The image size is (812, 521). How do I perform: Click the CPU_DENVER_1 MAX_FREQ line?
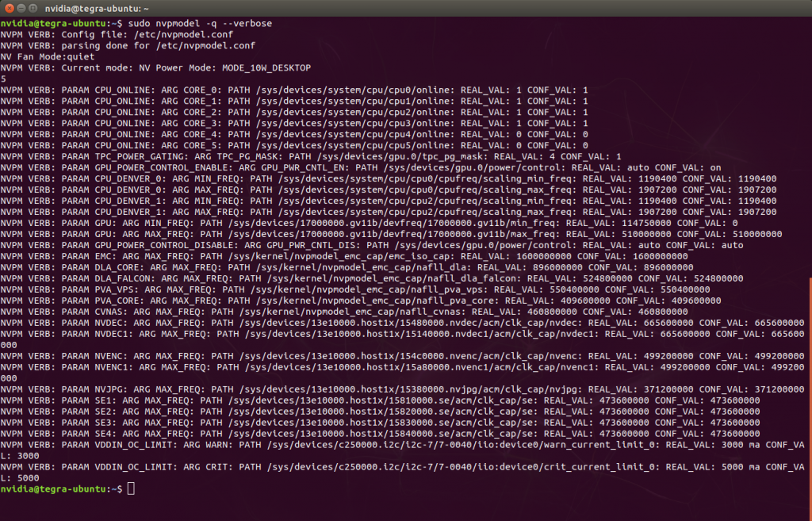389,212
